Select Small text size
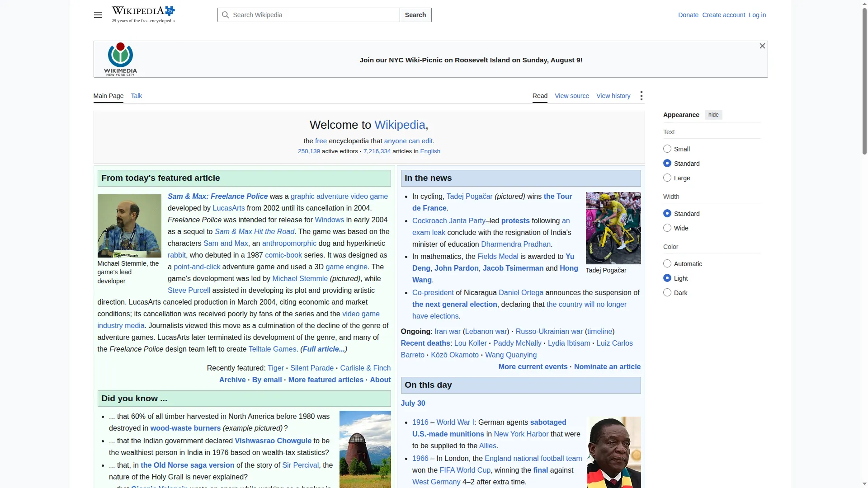Viewport: 868px width, 488px height. 667,149
